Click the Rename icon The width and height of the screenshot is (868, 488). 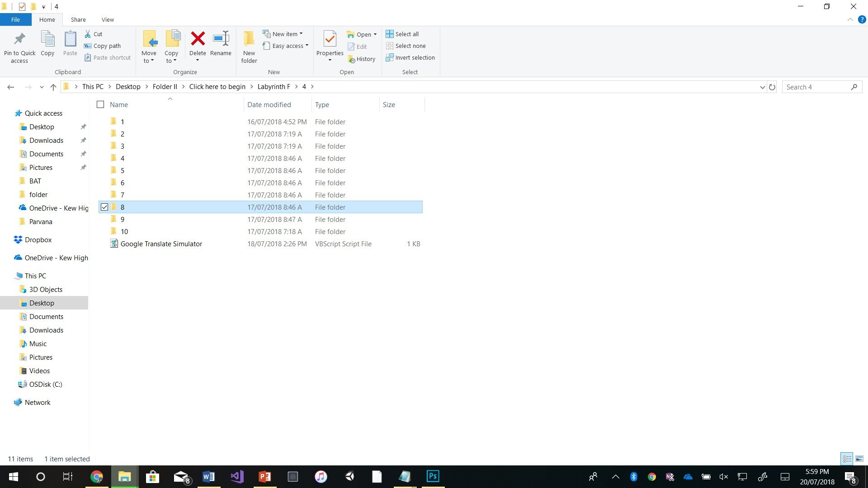point(221,39)
